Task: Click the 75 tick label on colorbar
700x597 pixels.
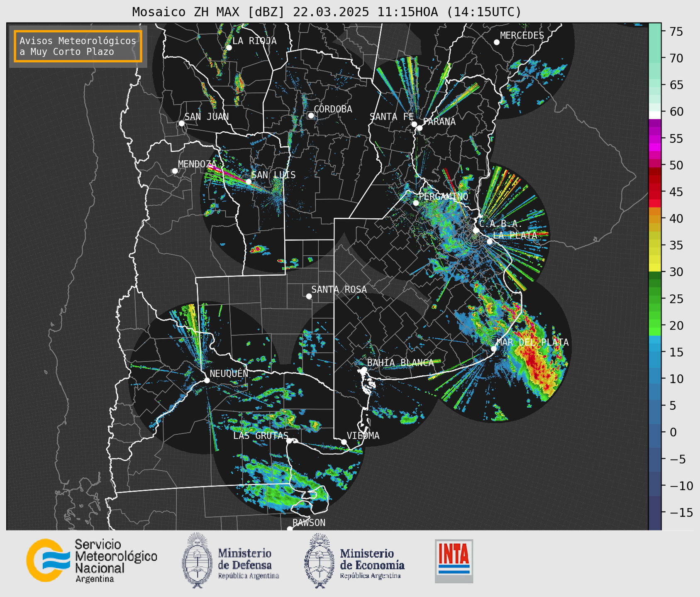Action: click(676, 32)
